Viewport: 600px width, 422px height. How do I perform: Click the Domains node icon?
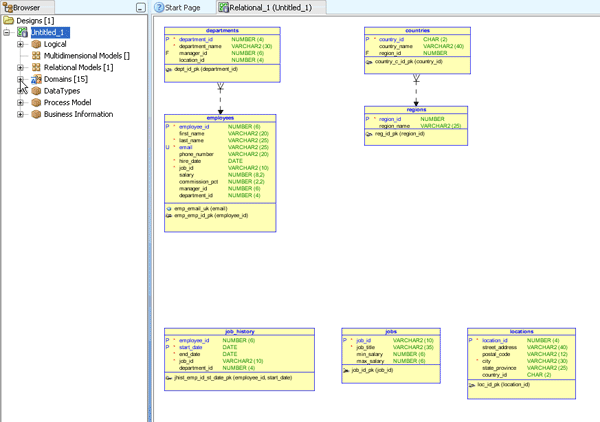pyautogui.click(x=36, y=79)
